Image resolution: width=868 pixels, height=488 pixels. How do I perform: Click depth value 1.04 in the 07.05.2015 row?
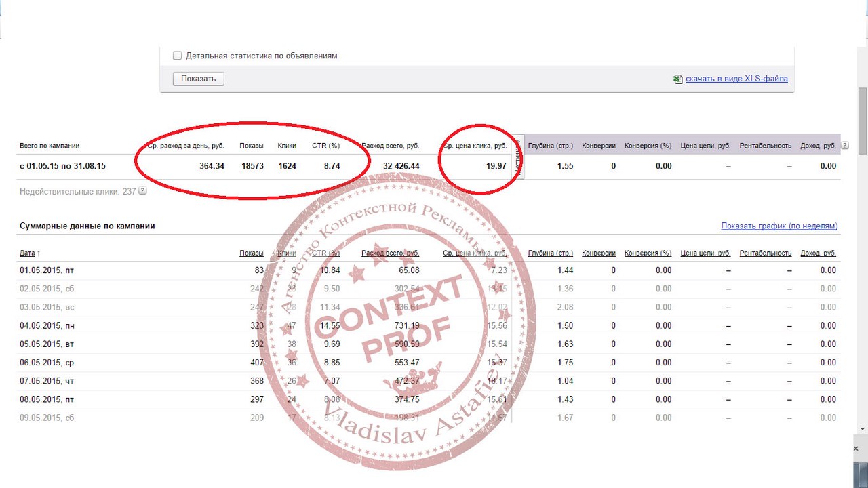(x=565, y=381)
